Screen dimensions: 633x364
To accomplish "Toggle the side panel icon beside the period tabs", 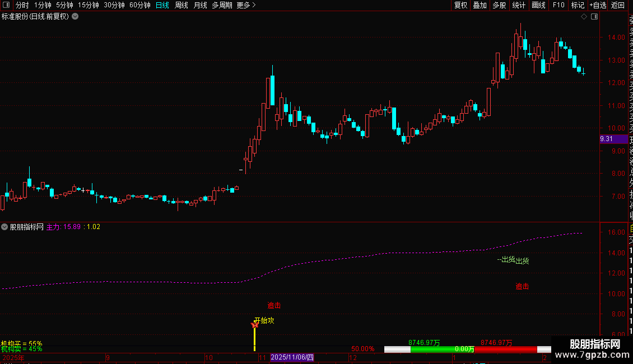I will pos(6,5).
